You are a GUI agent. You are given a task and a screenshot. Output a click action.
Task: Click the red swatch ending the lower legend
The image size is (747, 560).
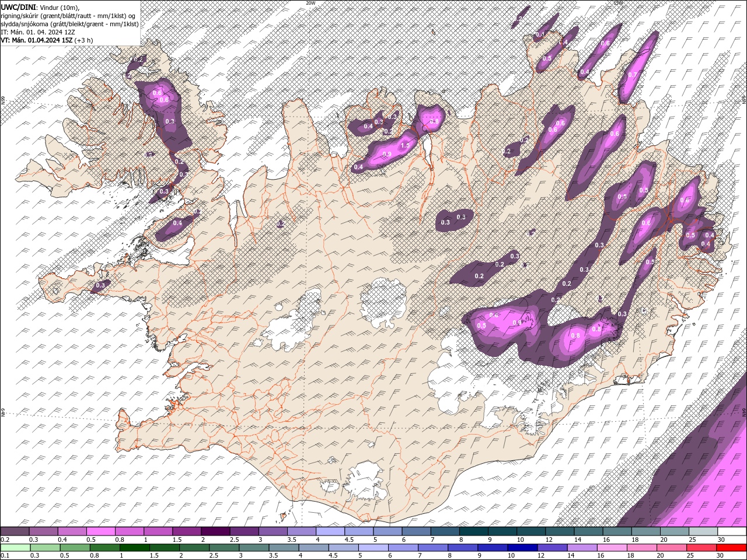click(732, 547)
